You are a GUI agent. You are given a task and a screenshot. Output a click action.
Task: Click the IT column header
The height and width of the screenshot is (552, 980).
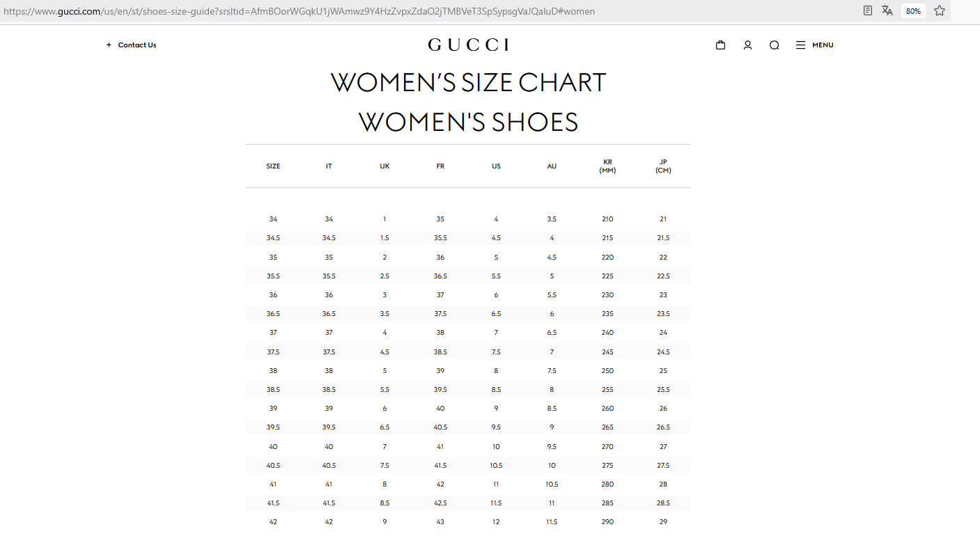point(329,166)
